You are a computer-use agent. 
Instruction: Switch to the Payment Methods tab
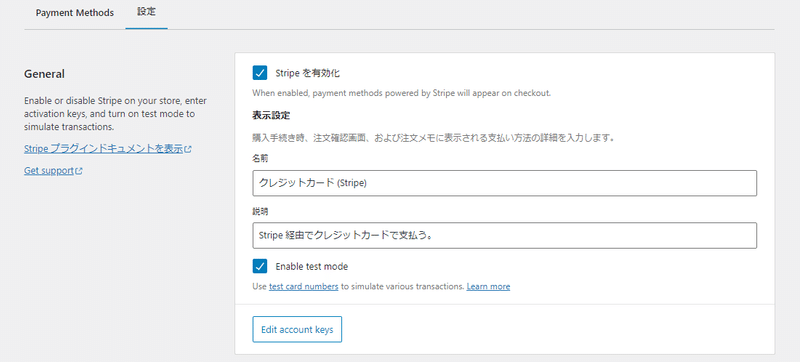[74, 13]
